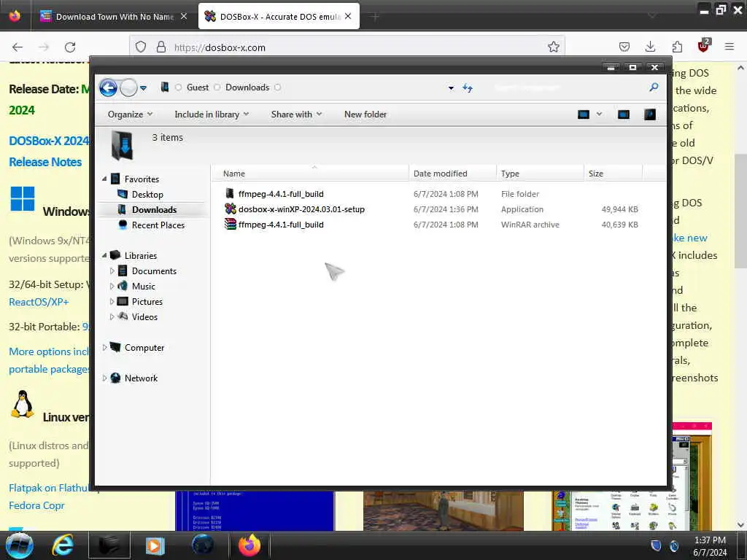Sort by Size column header
Image resolution: width=747 pixels, height=560 pixels.
[613, 174]
